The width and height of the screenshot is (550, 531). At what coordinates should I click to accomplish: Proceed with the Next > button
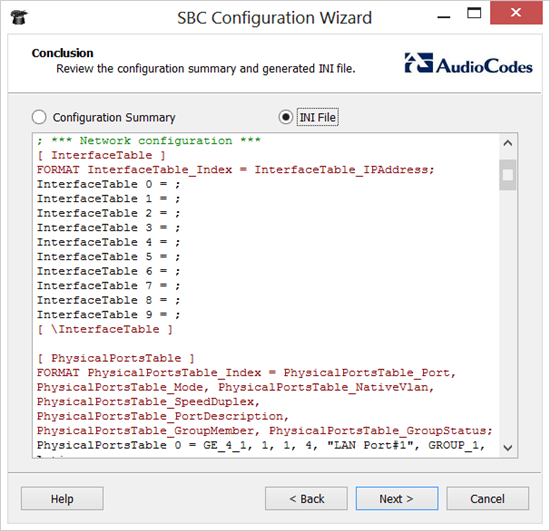(397, 498)
